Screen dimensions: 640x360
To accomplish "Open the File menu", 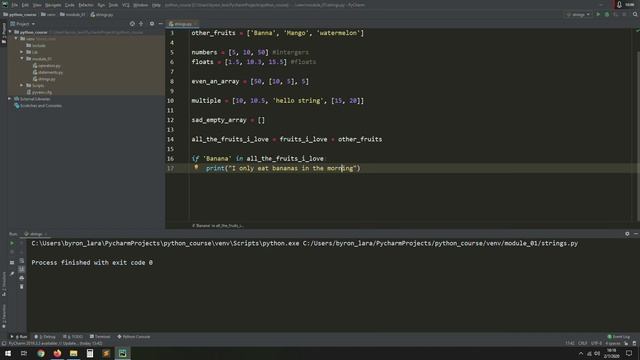I will click(x=15, y=5).
